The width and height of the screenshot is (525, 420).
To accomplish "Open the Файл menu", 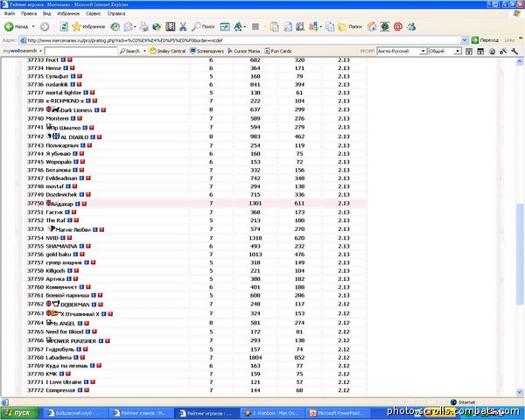I will point(10,13).
